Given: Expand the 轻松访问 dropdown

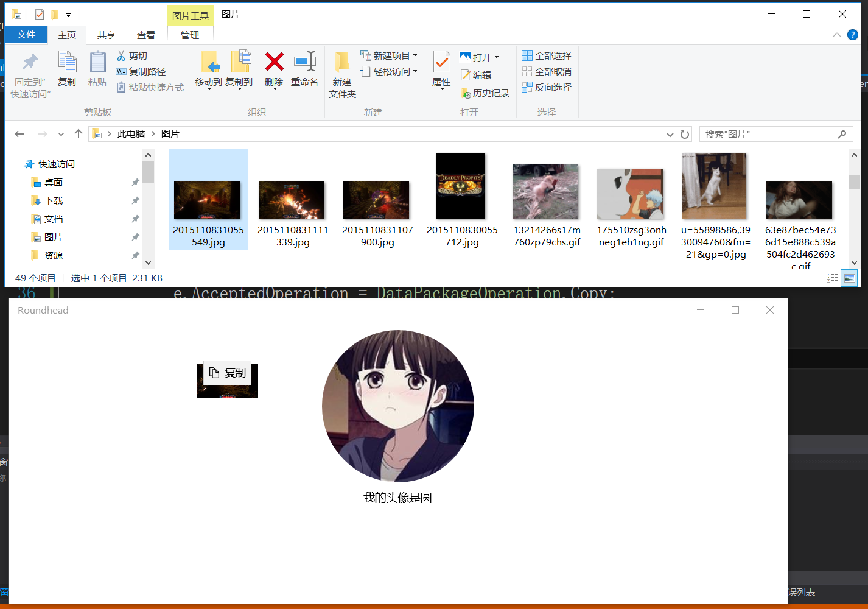Looking at the screenshot, I should 414,71.
